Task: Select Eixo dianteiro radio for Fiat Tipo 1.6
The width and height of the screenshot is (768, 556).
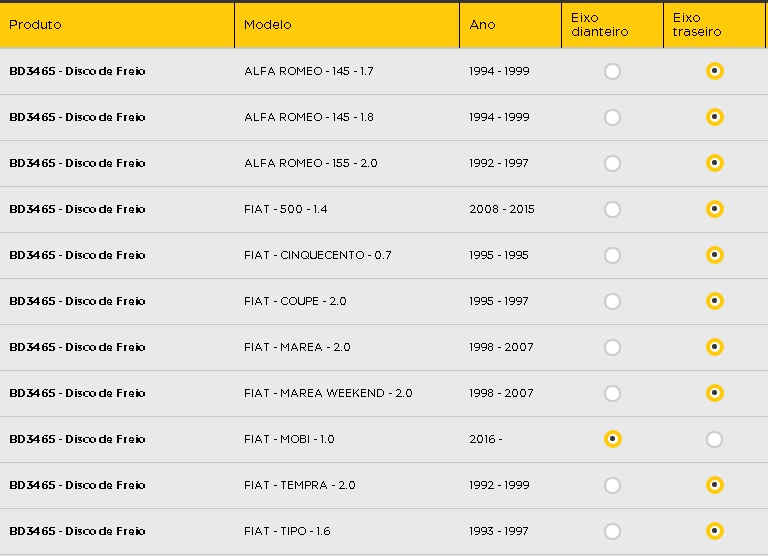Action: point(612,532)
